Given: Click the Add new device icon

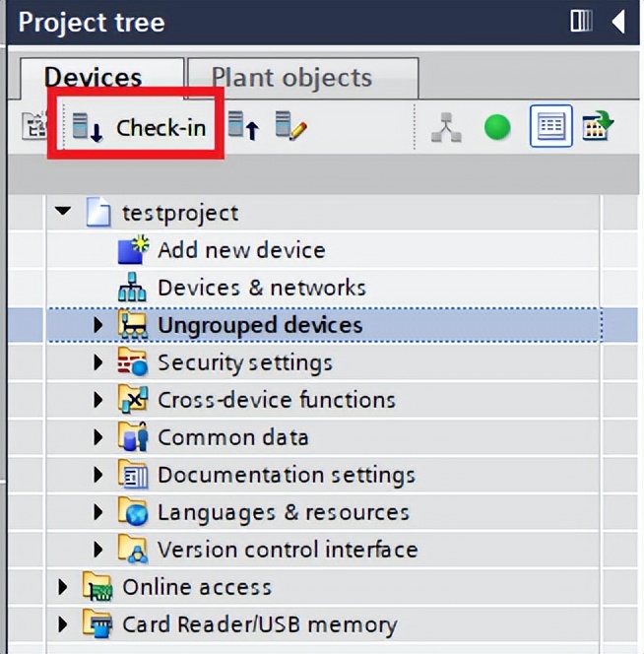Looking at the screenshot, I should tap(133, 250).
